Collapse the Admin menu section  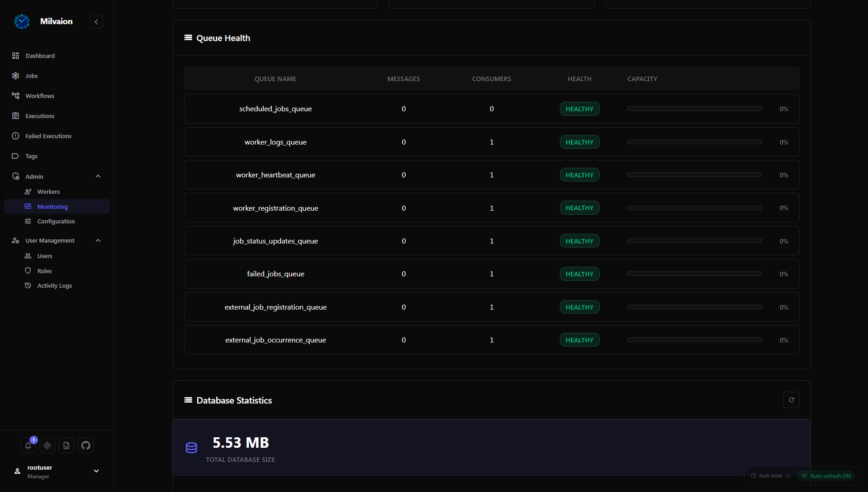pyautogui.click(x=98, y=176)
